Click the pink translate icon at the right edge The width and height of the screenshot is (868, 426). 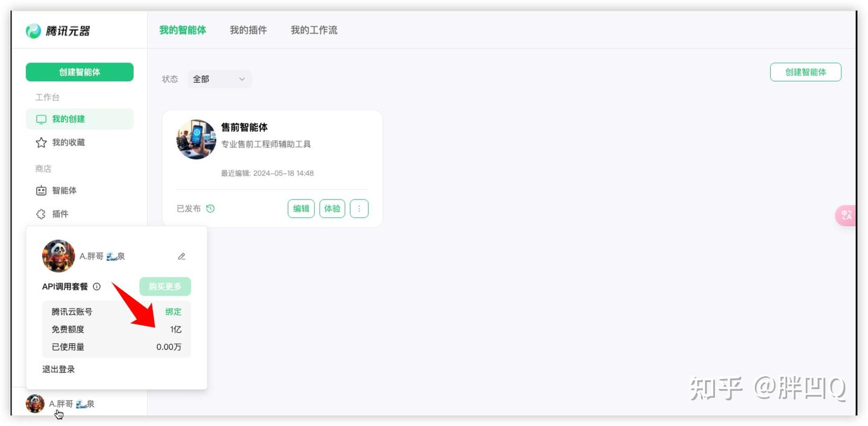pyautogui.click(x=846, y=215)
